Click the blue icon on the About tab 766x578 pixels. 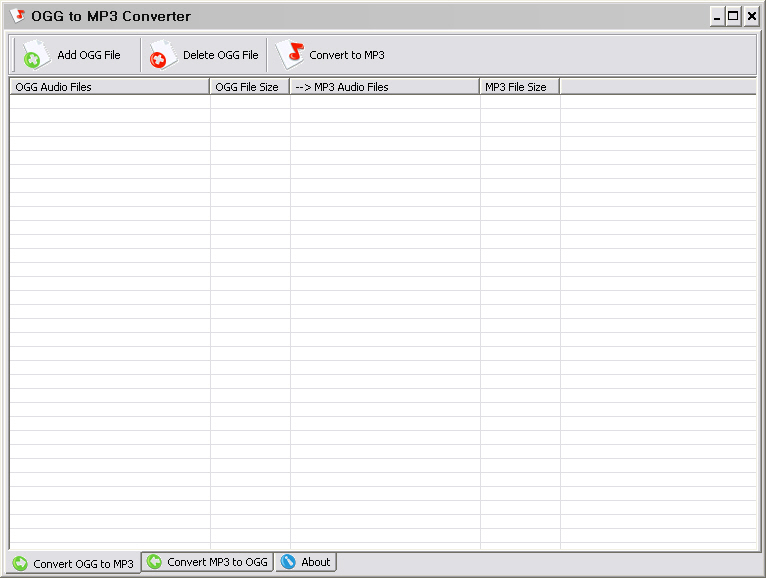288,562
